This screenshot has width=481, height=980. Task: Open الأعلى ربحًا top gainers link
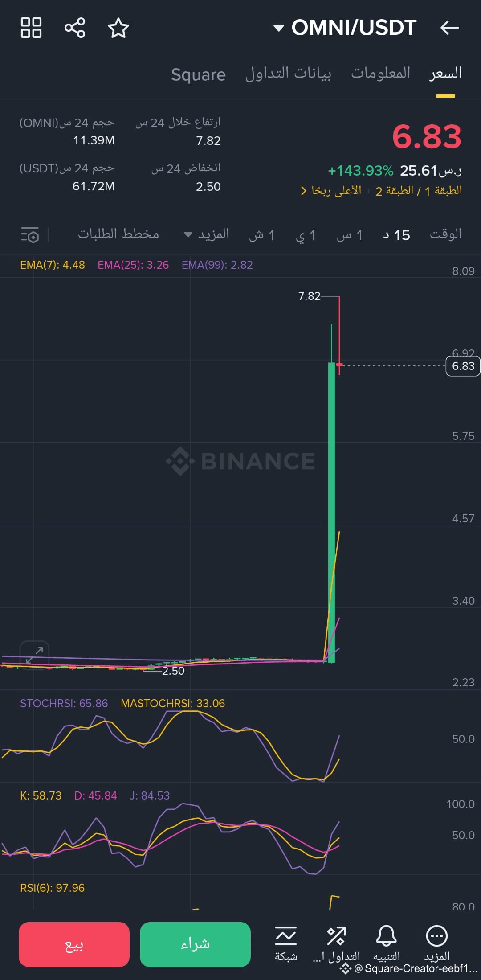(331, 191)
